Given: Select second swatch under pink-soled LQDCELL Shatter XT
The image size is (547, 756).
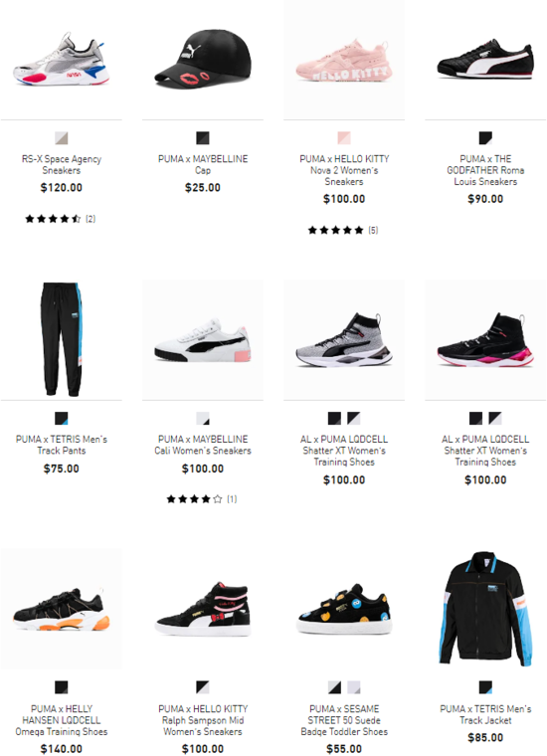Looking at the screenshot, I should pyautogui.click(x=495, y=418).
